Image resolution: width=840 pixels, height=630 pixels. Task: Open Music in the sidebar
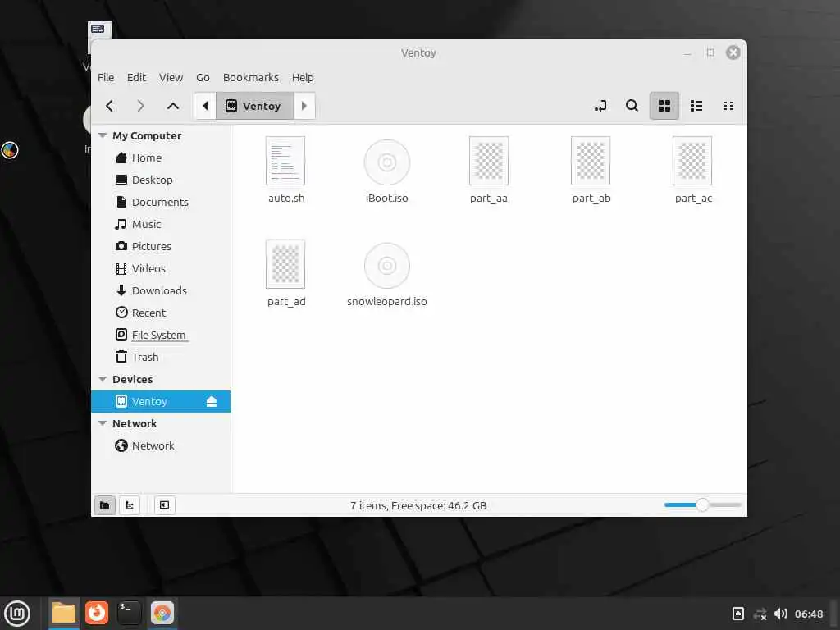coord(161,224)
